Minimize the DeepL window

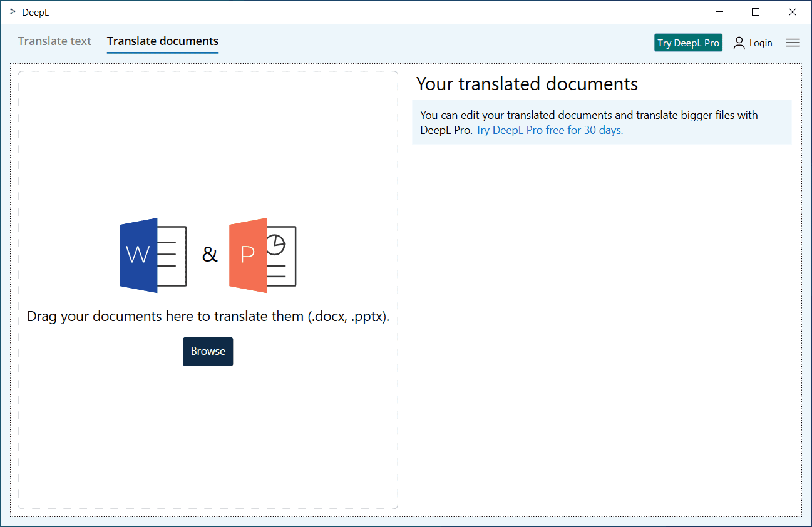coord(719,12)
